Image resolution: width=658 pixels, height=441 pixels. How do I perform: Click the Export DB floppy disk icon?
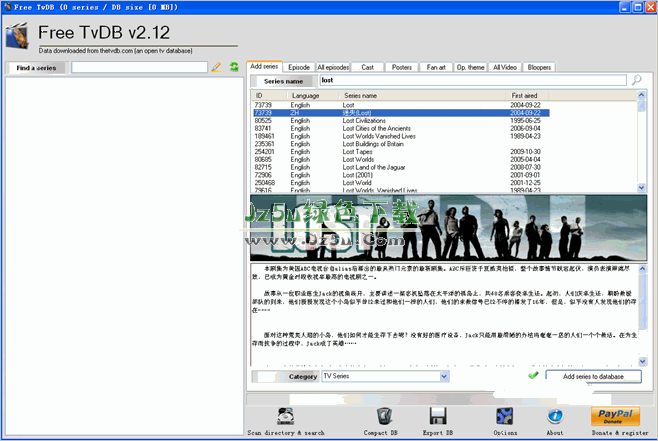coord(438,416)
